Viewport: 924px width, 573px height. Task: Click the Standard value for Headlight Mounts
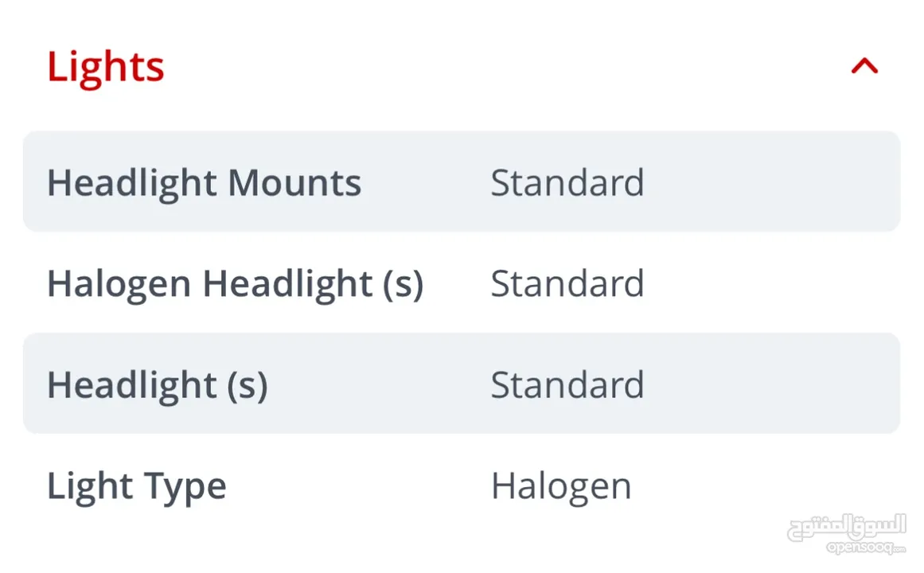(x=567, y=183)
